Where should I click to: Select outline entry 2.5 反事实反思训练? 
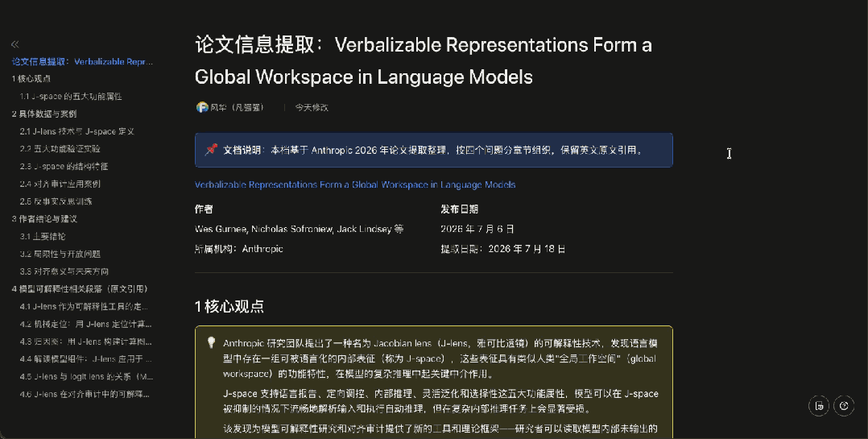click(56, 201)
